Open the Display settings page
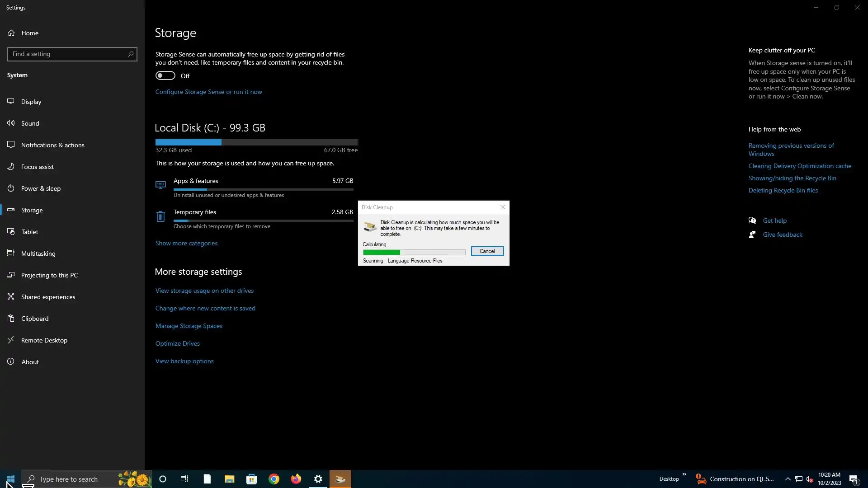The width and height of the screenshot is (868, 488). [31, 102]
